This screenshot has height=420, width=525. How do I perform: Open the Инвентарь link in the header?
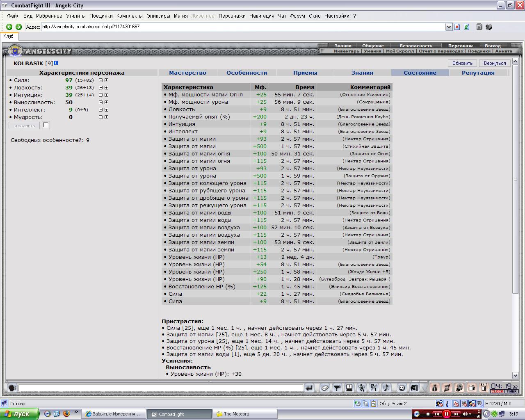pyautogui.click(x=346, y=51)
